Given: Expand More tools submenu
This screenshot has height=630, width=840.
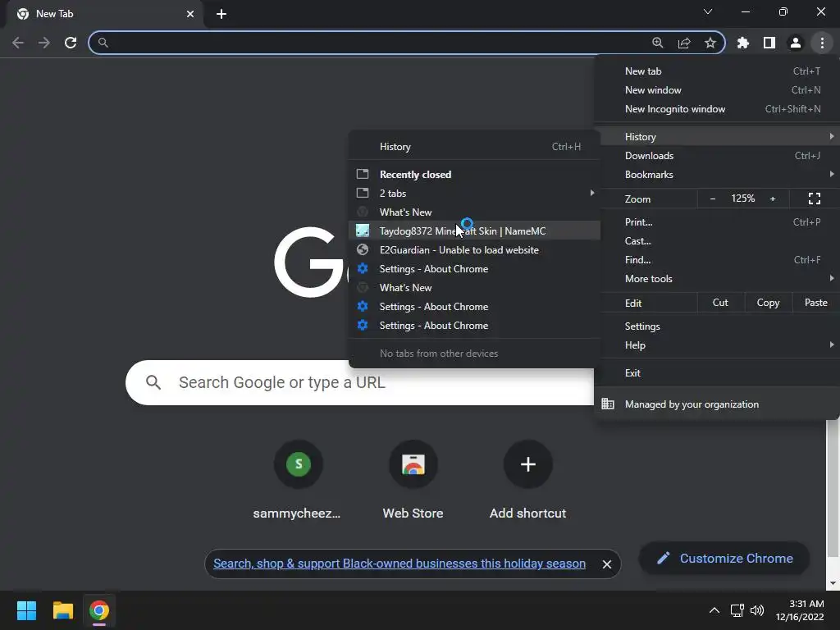Looking at the screenshot, I should [x=717, y=279].
